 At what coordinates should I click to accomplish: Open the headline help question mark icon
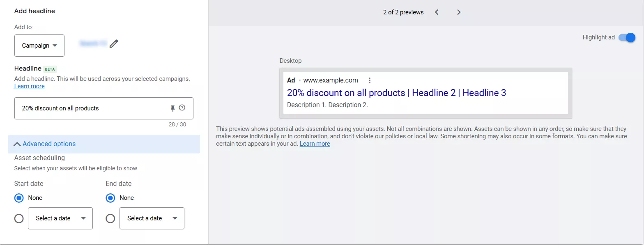pos(182,108)
